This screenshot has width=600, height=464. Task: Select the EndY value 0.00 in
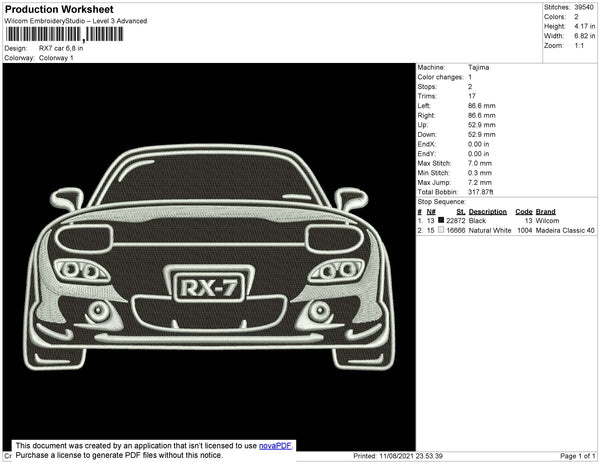(x=478, y=154)
